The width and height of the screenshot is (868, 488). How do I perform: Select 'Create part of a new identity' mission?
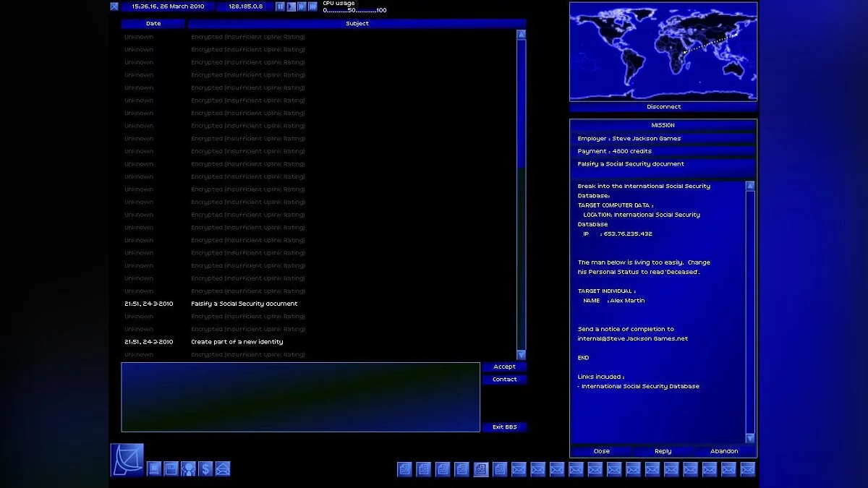[x=237, y=342]
